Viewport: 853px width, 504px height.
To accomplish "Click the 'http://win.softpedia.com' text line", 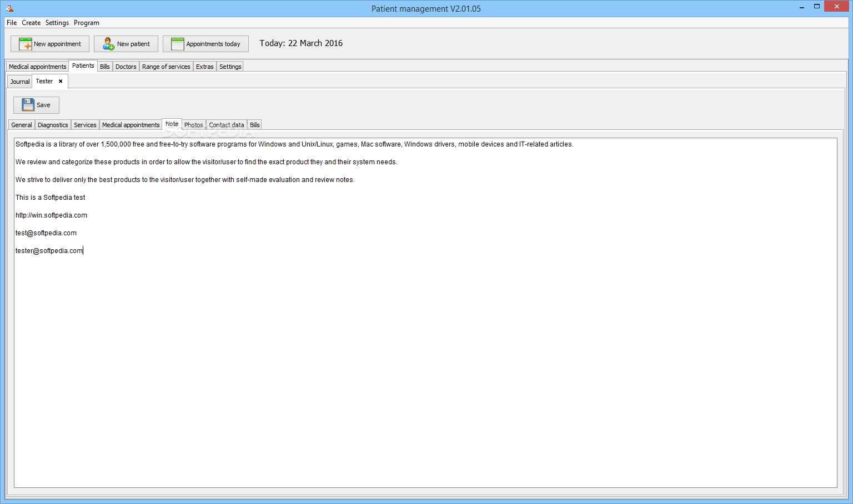I will (51, 215).
